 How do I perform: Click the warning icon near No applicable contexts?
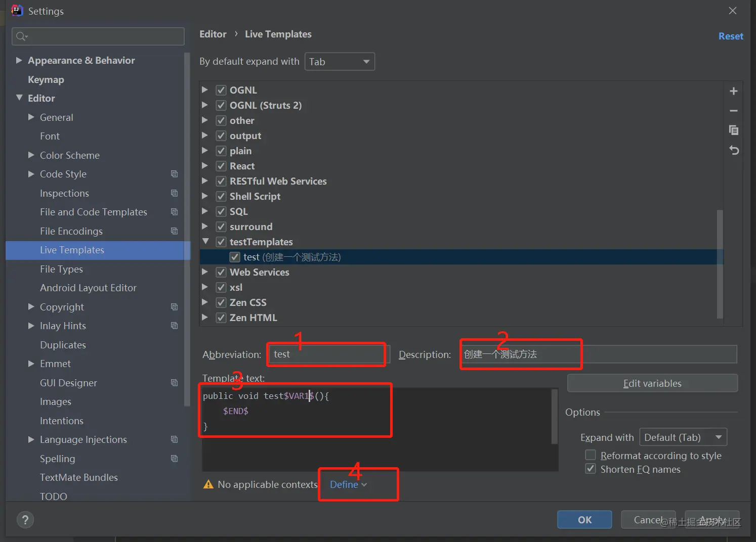tap(208, 484)
